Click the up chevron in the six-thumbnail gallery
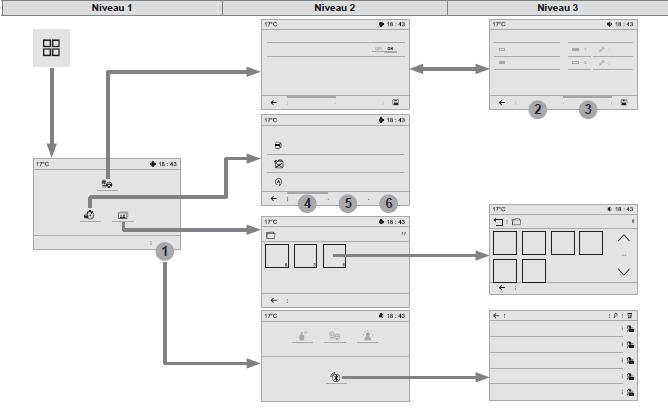This screenshot has height=408, width=668. (x=624, y=238)
